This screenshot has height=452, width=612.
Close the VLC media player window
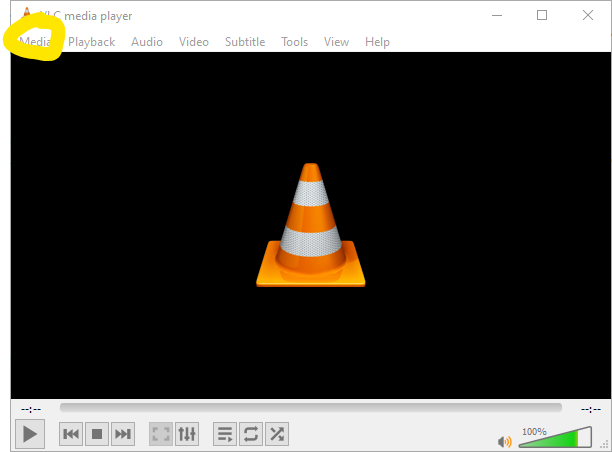[588, 15]
